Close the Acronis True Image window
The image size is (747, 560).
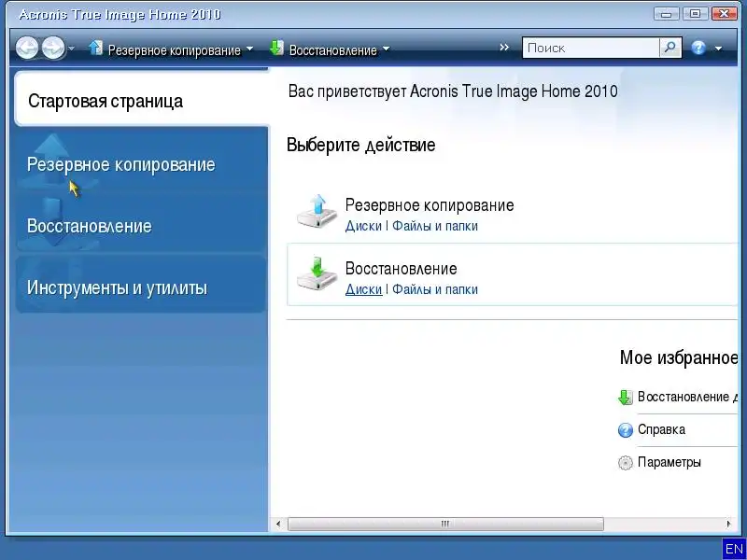[725, 14]
